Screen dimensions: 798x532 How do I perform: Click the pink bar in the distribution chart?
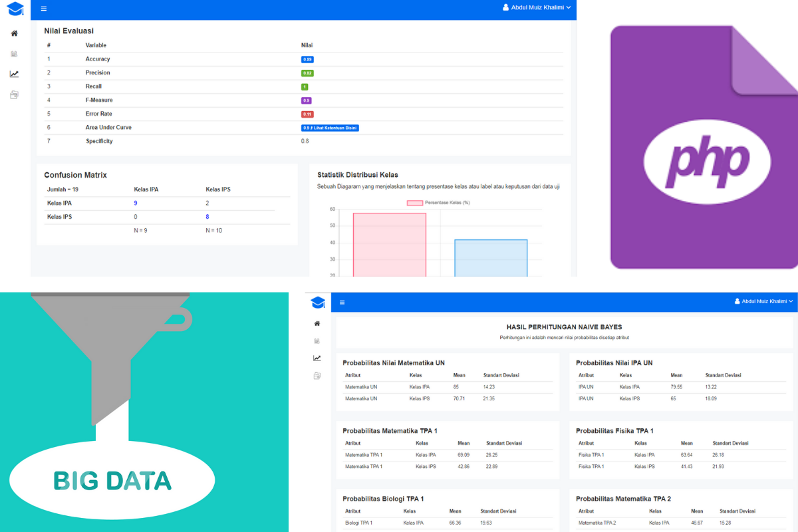[390, 244]
